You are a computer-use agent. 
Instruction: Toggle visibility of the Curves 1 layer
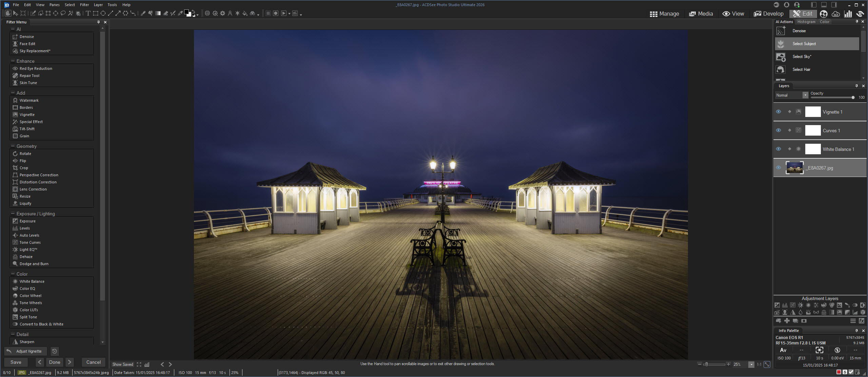coord(779,130)
